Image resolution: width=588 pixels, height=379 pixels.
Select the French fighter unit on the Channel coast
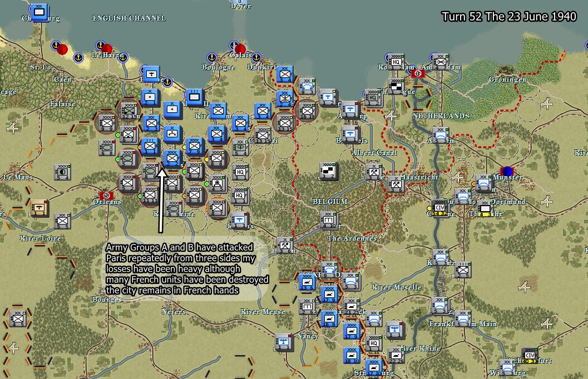pyautogui.click(x=151, y=74)
